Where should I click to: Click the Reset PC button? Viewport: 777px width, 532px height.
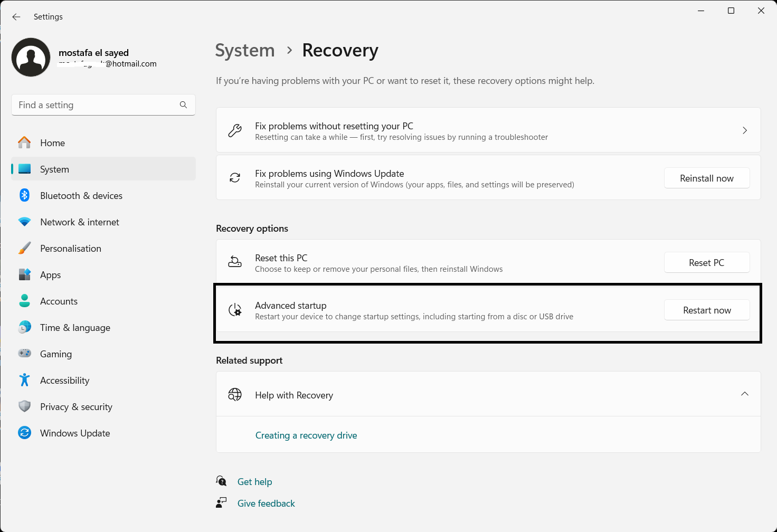pos(707,262)
